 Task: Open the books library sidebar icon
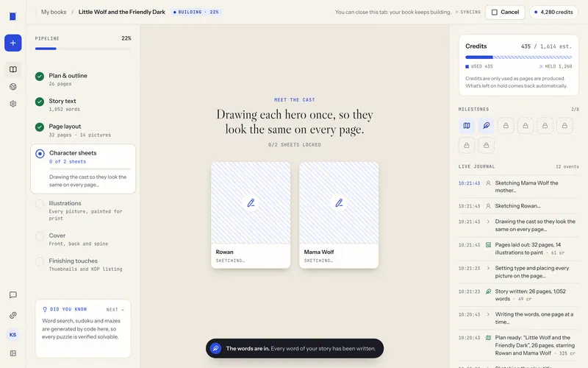pos(12,69)
